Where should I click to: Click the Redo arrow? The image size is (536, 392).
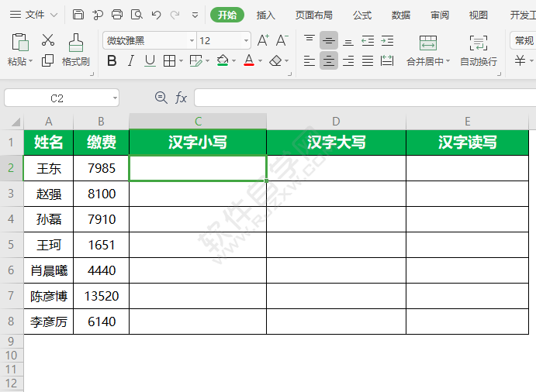tap(175, 15)
